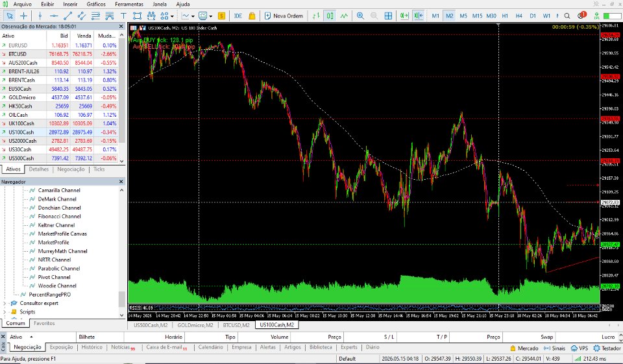
Task: Open the Sinais button
Action: click(554, 348)
